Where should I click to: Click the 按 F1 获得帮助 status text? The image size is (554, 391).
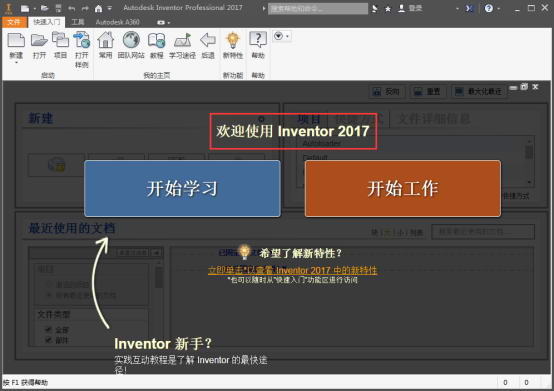[x=25, y=383]
